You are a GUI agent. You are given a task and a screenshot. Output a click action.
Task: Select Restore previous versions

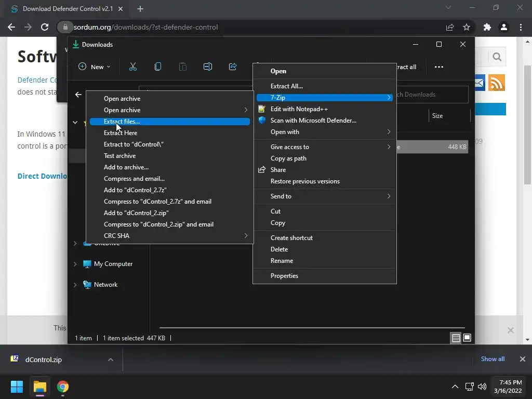click(x=325, y=181)
